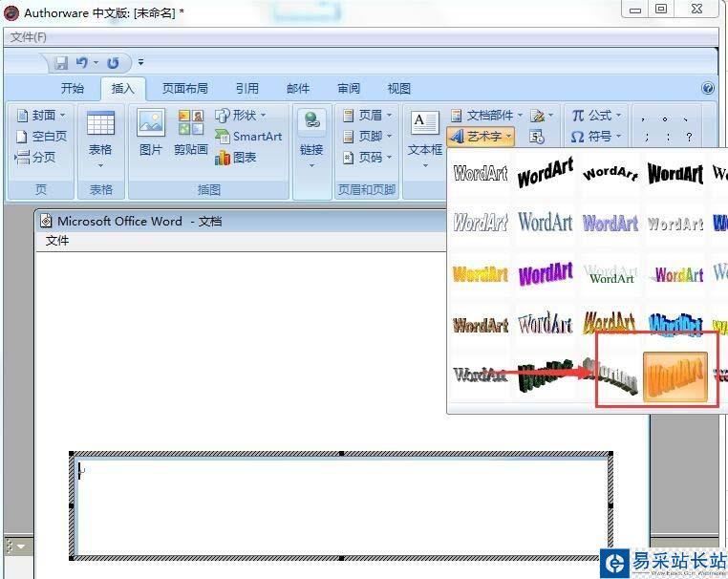Choose the black slanted upward WordArt style

pos(546,173)
